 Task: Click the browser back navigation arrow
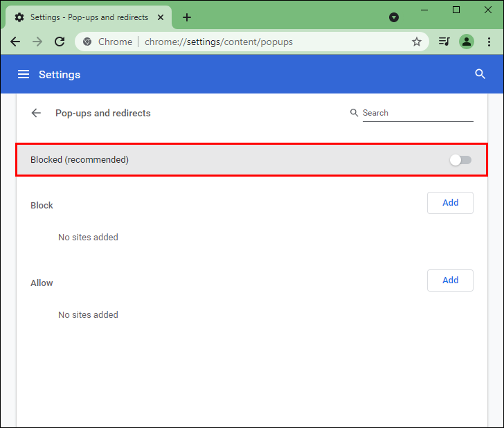(15, 42)
